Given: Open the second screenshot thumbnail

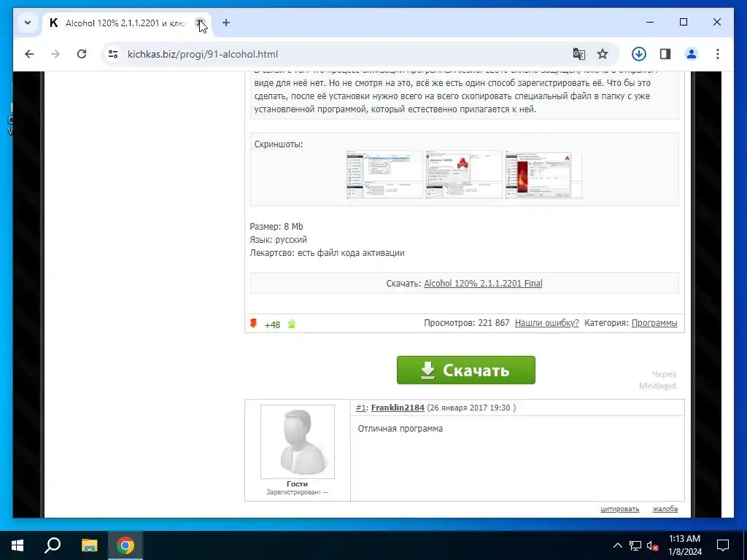Looking at the screenshot, I should (x=464, y=174).
